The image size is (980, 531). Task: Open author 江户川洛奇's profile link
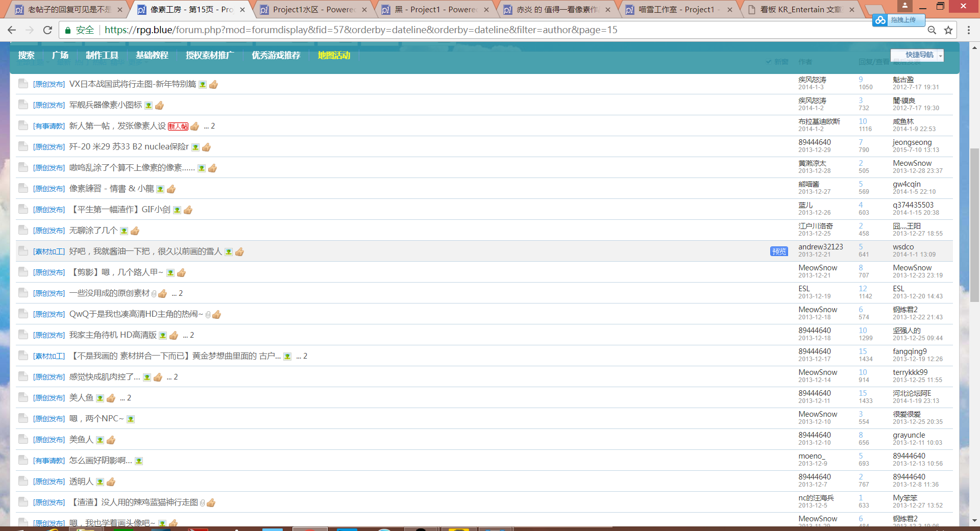[816, 226]
